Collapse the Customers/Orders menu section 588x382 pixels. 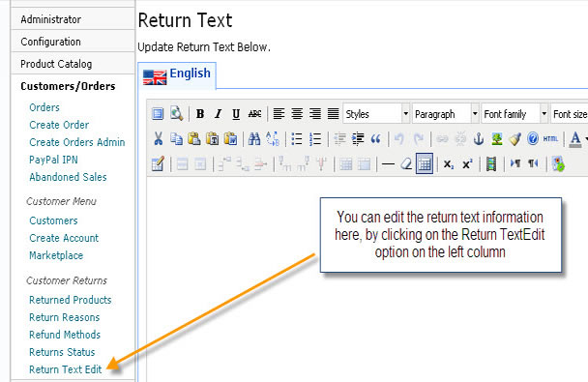click(68, 86)
